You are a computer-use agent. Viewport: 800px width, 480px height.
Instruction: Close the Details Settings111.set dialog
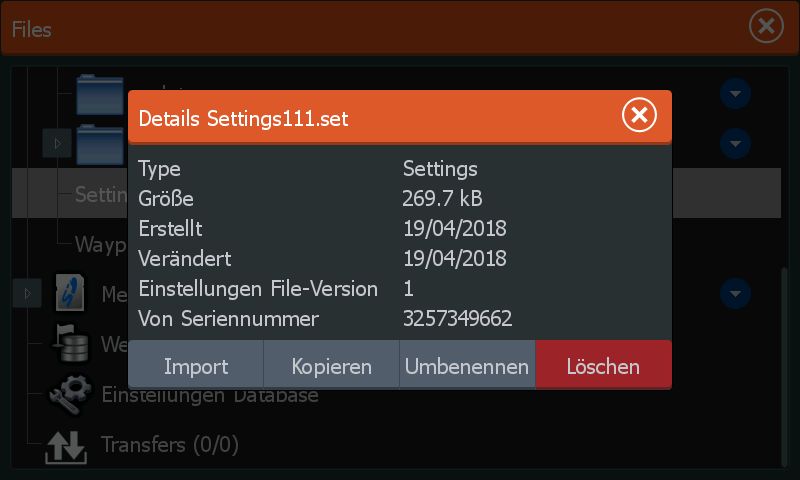[639, 116]
